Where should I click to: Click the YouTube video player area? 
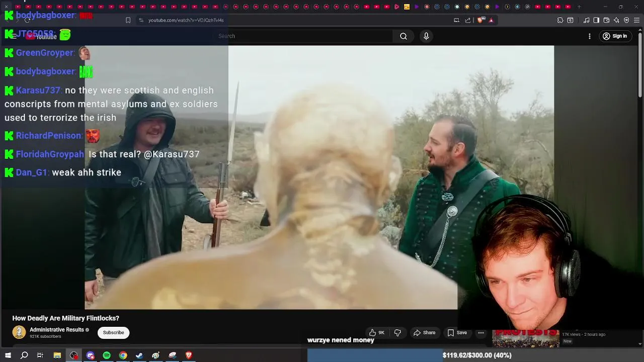(319, 177)
